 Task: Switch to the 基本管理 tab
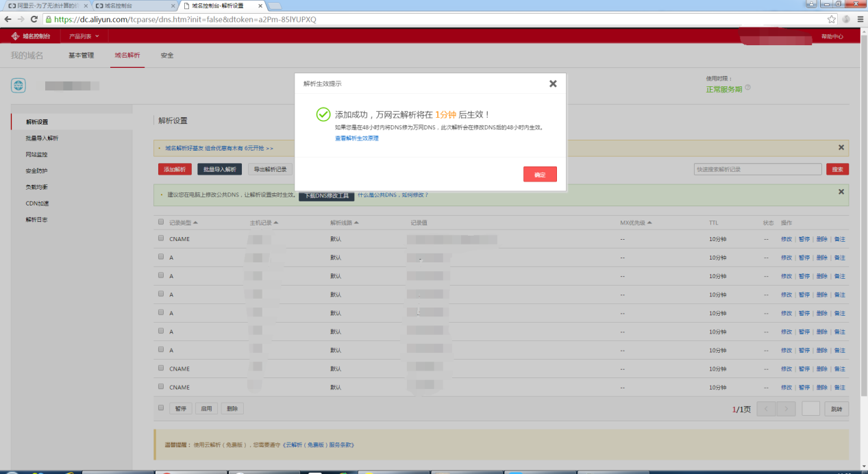pyautogui.click(x=81, y=55)
